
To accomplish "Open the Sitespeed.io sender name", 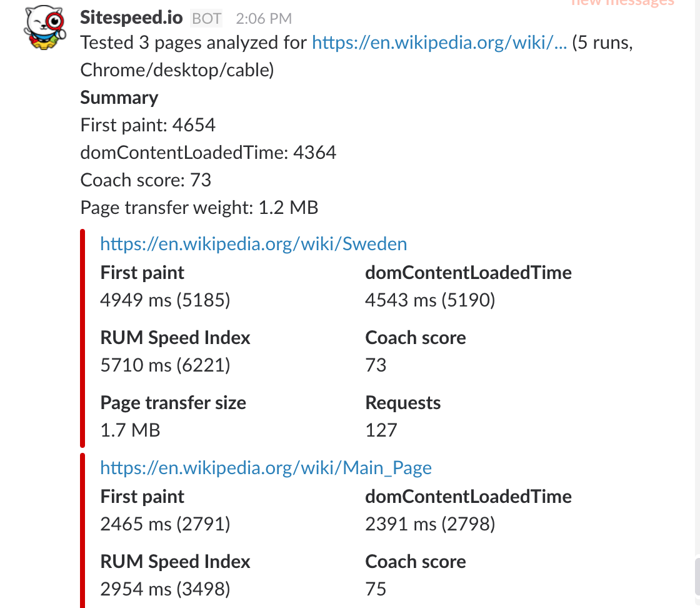I will (x=131, y=18).
